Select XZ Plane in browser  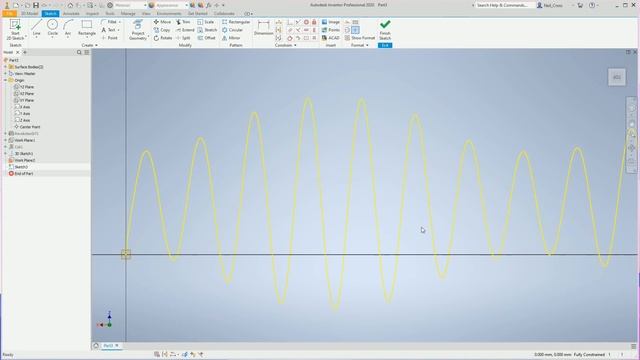point(24,93)
